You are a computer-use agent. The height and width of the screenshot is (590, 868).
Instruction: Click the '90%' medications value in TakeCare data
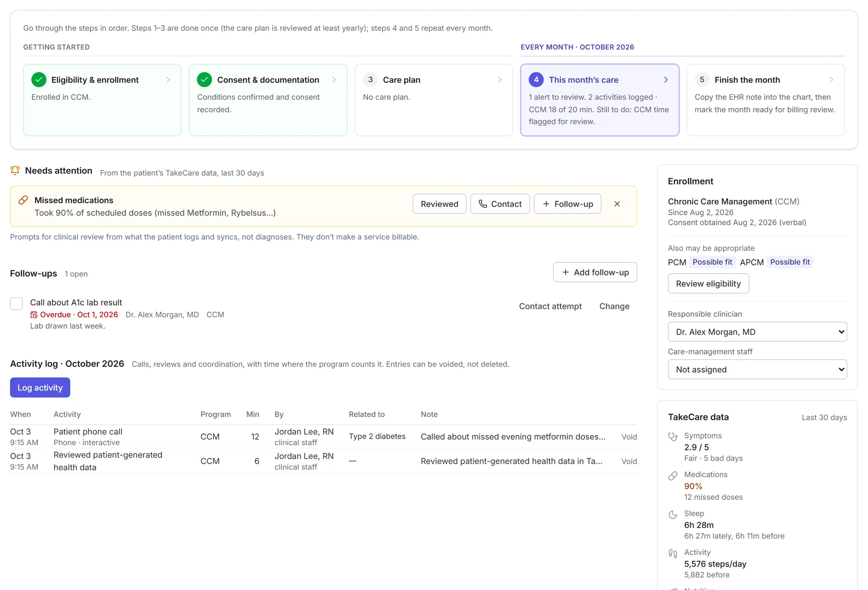tap(693, 486)
